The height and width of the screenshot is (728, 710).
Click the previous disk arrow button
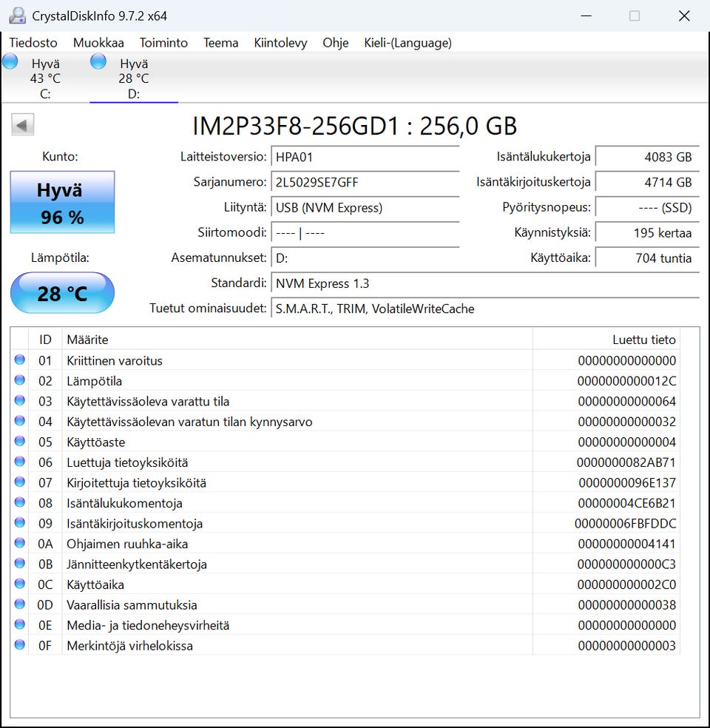tap(22, 125)
